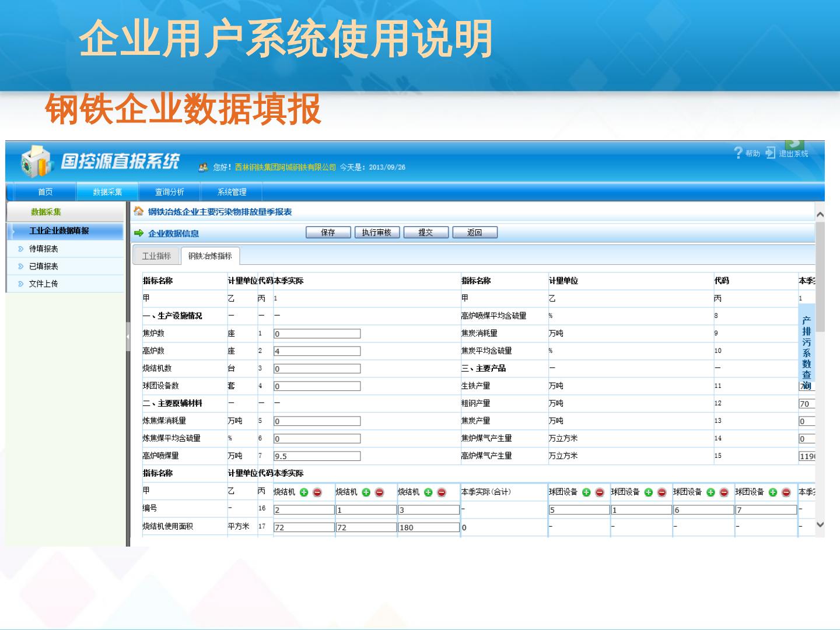Click the red minus on 烧结机 with 编号 2
Image resolution: width=840 pixels, height=630 pixels.
(x=317, y=492)
